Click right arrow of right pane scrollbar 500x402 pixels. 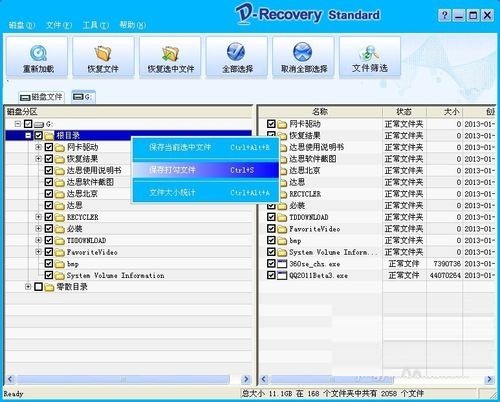point(489,379)
